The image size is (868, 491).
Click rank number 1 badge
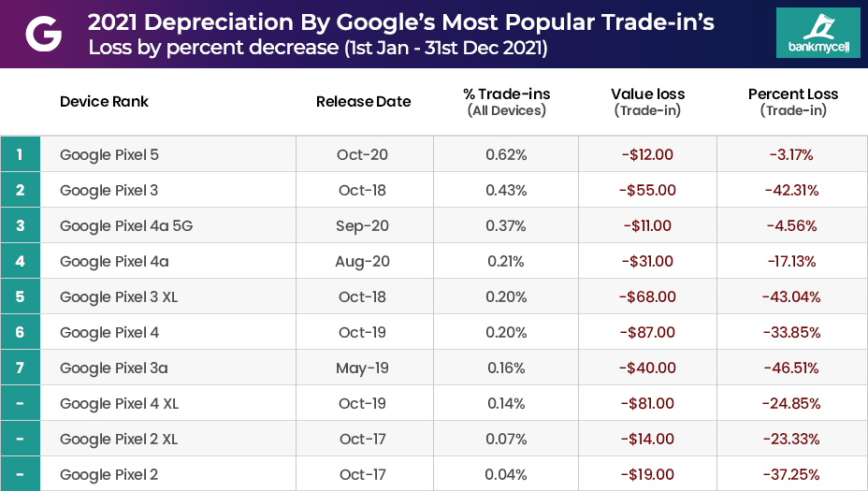pyautogui.click(x=20, y=154)
